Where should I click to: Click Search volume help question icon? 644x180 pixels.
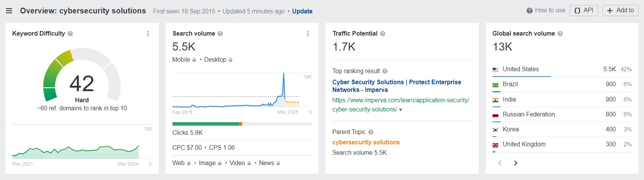coord(220,34)
